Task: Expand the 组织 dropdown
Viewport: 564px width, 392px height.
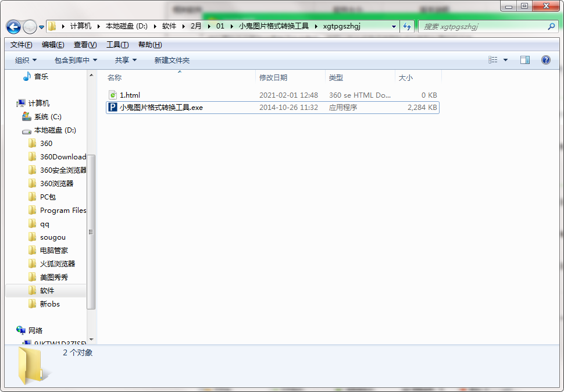Action: click(26, 60)
